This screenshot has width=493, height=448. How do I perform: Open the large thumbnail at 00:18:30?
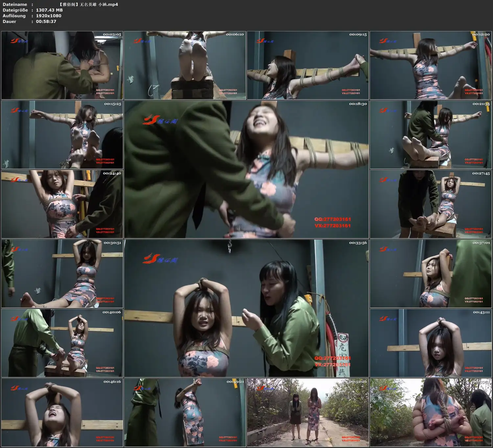(x=246, y=170)
